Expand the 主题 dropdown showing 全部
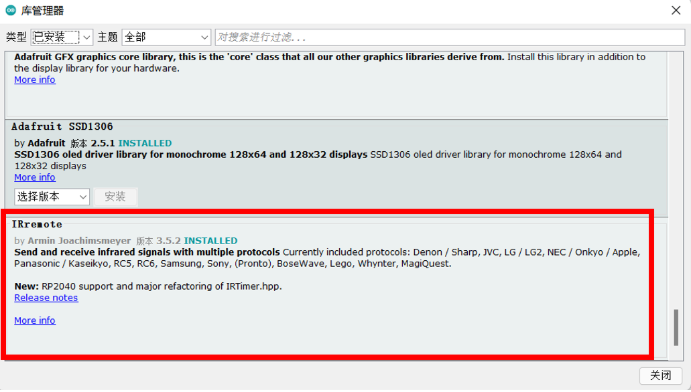Viewport: 691px width, 392px height. 166,37
